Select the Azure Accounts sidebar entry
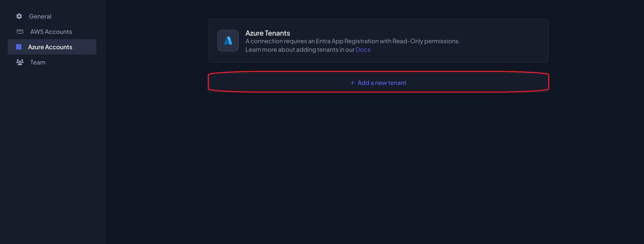Viewport: 644px width, 244px height. point(50,47)
